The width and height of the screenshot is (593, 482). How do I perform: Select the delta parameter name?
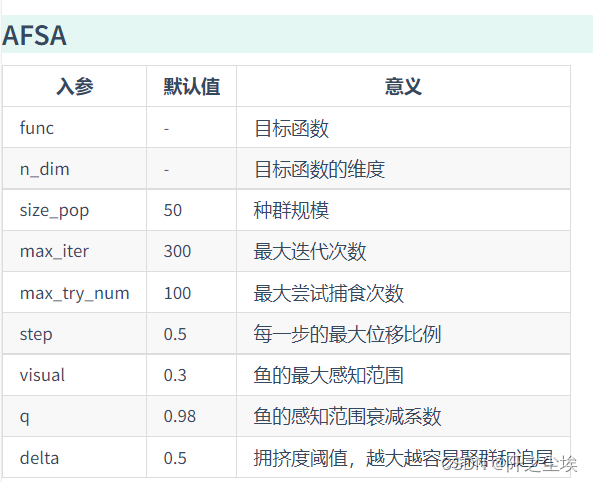[x=39, y=458]
